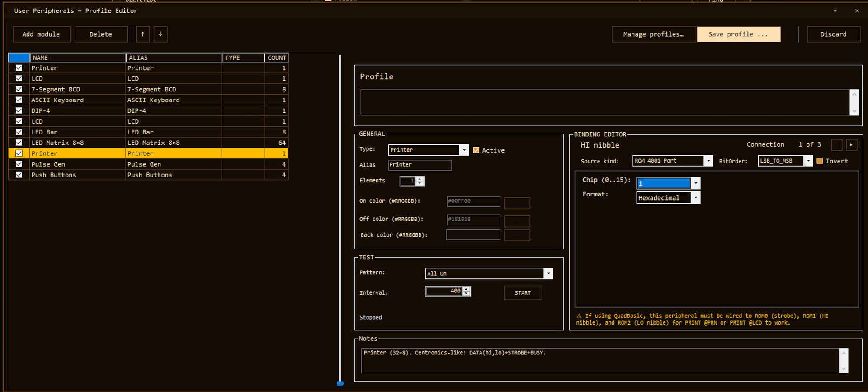Image resolution: width=868 pixels, height=392 pixels.
Task: Click the Elements spinner control
Action: [412, 181]
